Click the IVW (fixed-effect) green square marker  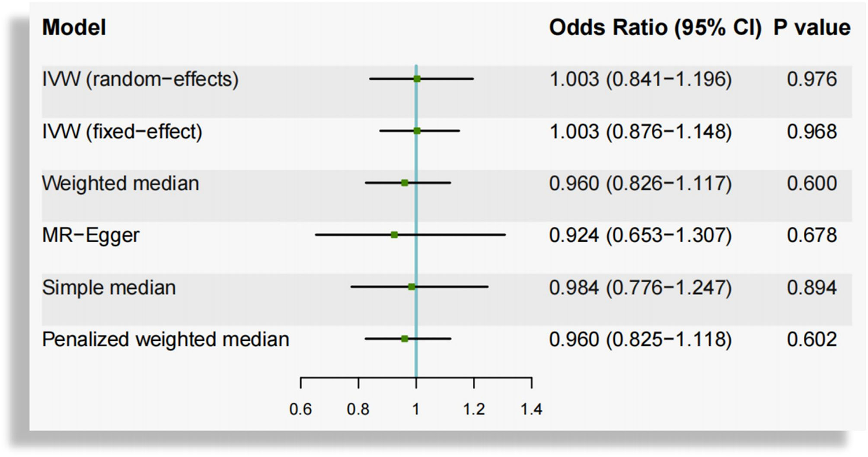[x=417, y=131]
